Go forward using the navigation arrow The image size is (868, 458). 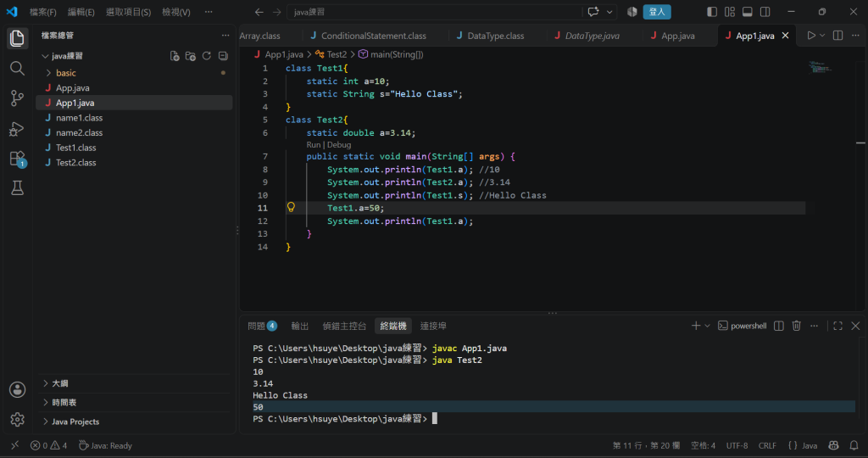coord(277,12)
